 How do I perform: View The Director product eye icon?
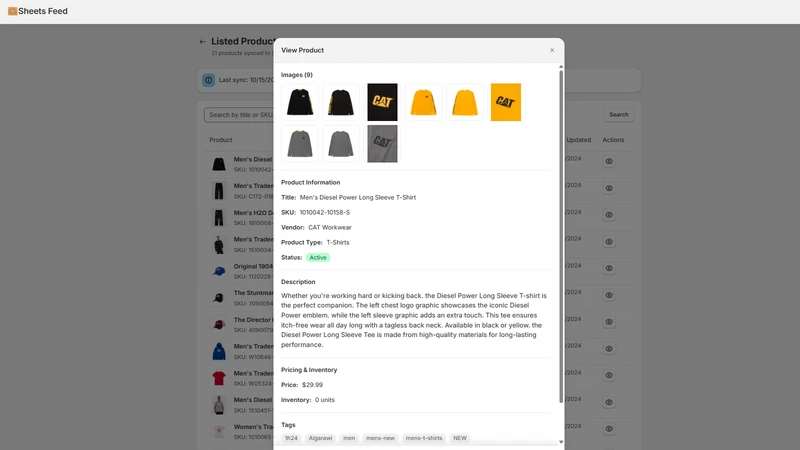click(x=609, y=322)
